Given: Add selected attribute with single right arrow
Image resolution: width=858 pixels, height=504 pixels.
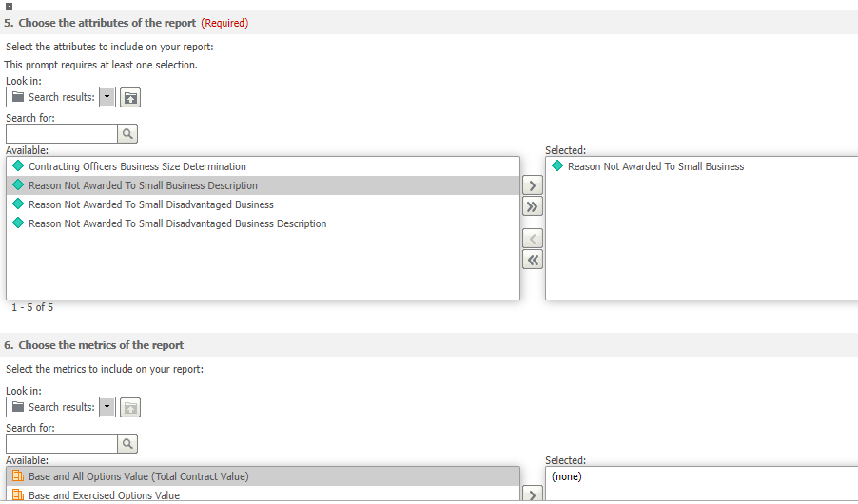Looking at the screenshot, I should (533, 185).
